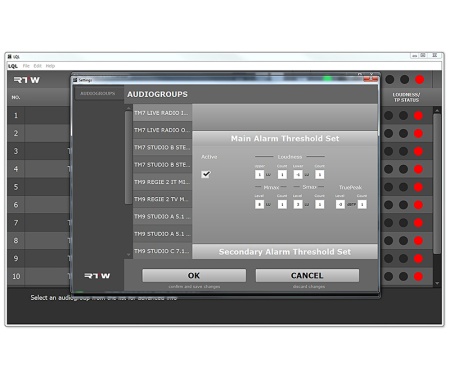Expand the Secondary Alarm Threshold Set section
450x380 pixels.
(x=285, y=252)
